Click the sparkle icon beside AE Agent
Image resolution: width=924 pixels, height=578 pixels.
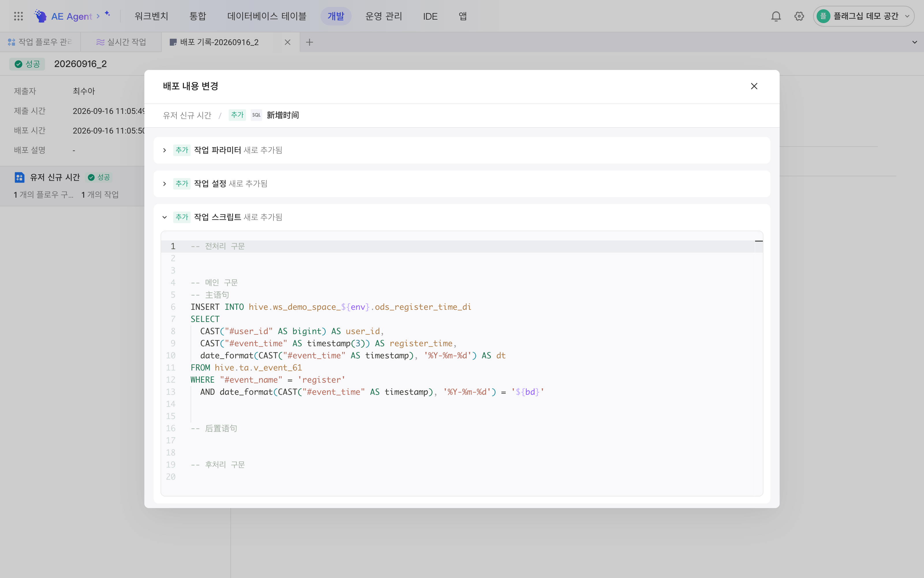pos(107,14)
